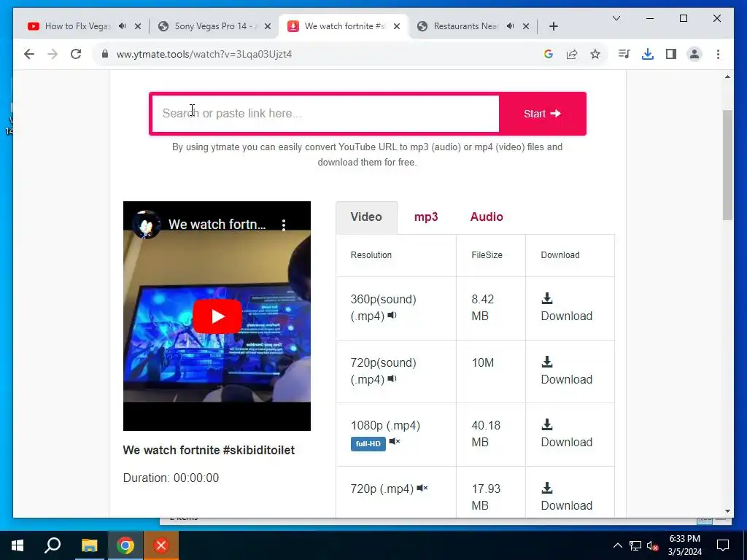Toggle the Chrome side panel
747x560 pixels.
pyautogui.click(x=671, y=54)
